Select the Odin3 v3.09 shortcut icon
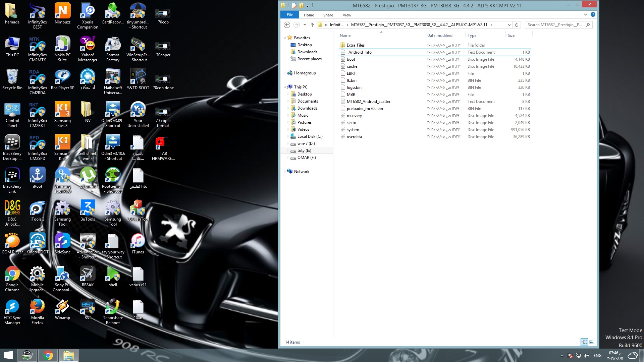Image resolution: width=644 pixels, height=362 pixels. click(x=113, y=114)
